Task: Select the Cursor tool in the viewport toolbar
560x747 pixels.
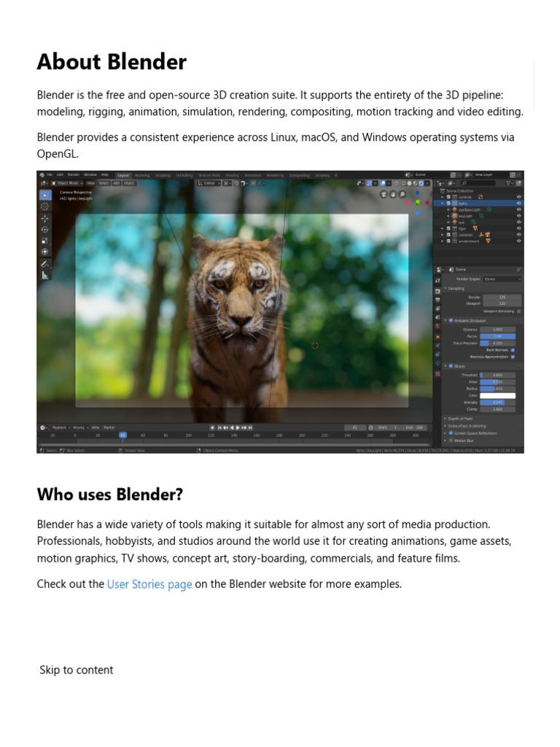Action: [x=44, y=206]
